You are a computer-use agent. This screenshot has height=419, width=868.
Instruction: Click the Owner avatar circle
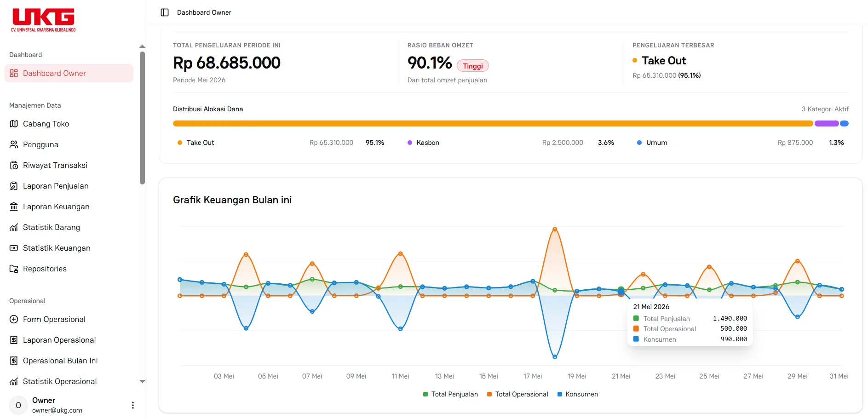[18, 405]
